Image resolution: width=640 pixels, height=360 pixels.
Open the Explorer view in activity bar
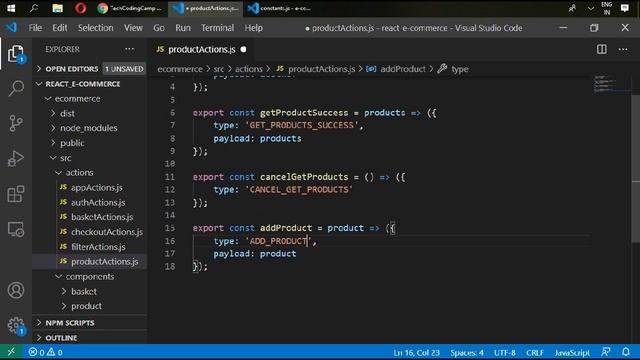point(16,53)
